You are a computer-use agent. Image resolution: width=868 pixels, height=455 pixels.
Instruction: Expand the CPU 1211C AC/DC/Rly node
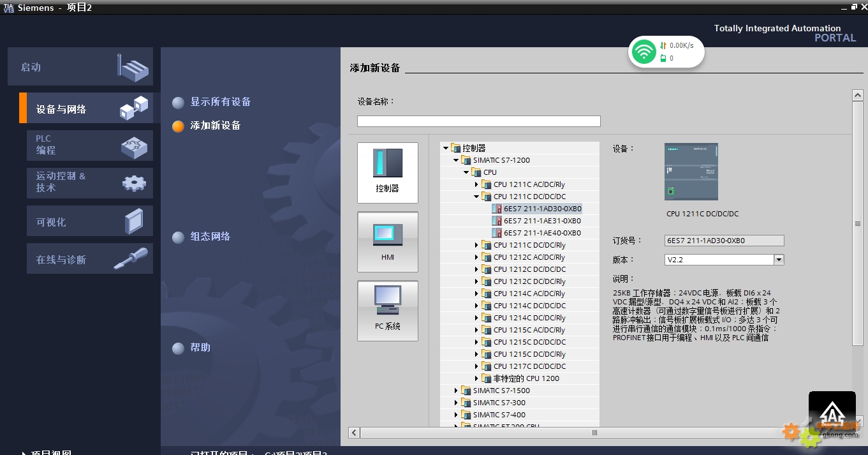click(x=476, y=184)
